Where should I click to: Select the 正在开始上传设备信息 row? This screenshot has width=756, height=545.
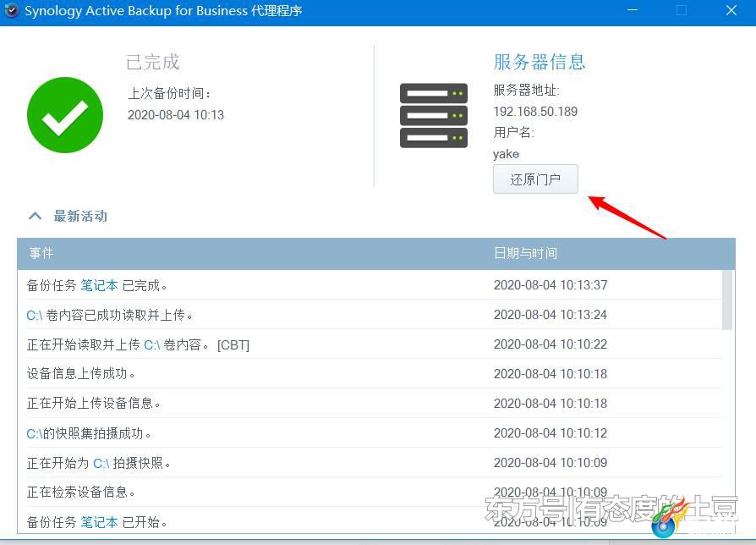pos(370,403)
